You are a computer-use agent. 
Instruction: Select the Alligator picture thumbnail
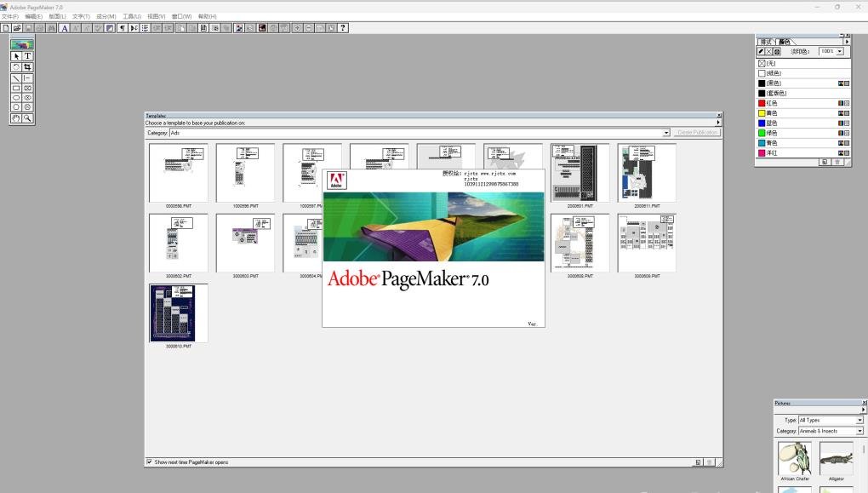tap(836, 458)
